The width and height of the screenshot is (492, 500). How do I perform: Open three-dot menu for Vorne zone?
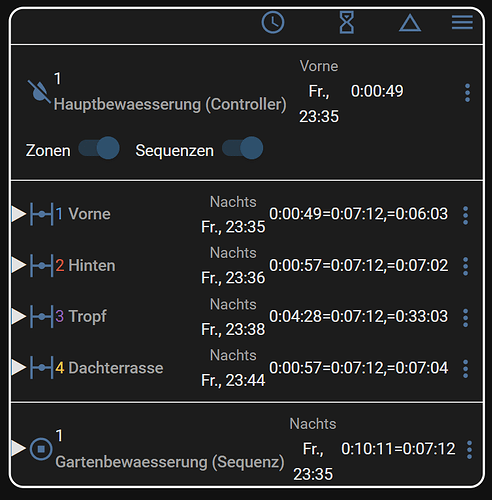point(466,215)
